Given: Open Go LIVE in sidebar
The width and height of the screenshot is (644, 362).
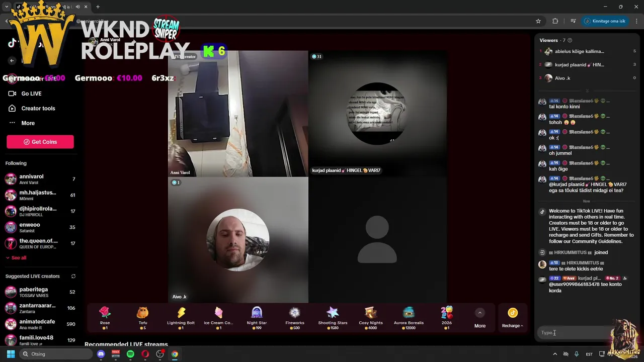Looking at the screenshot, I should pos(31,94).
